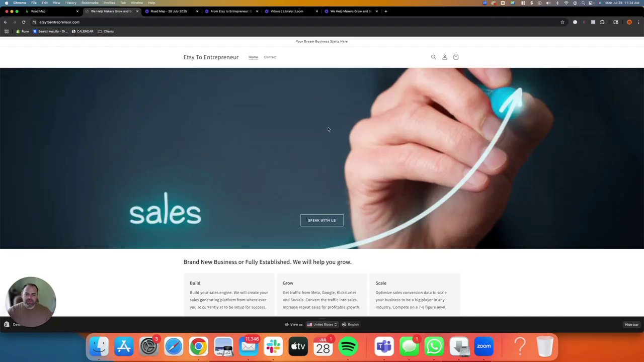The image size is (644, 362).
Task: Go to the Home navigation link
Action: point(253,57)
